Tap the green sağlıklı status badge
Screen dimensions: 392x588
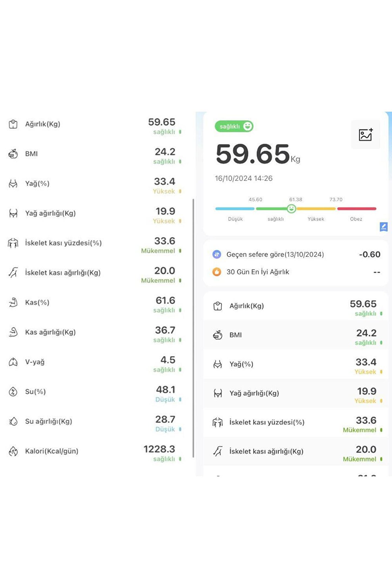pos(234,126)
